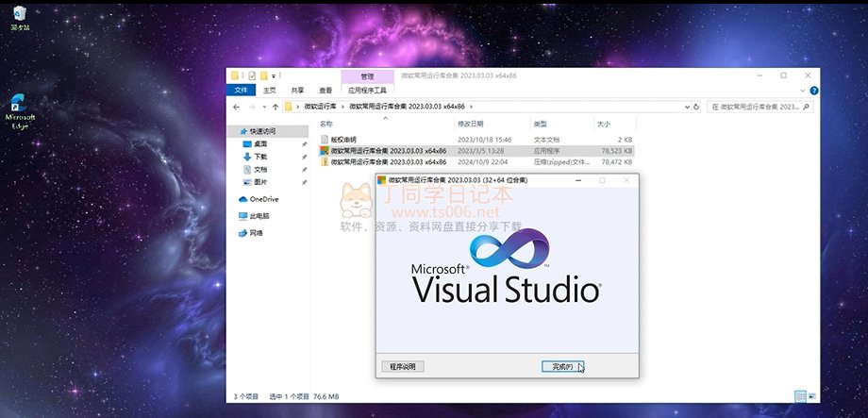Click pin icon next to 下载

[304, 157]
